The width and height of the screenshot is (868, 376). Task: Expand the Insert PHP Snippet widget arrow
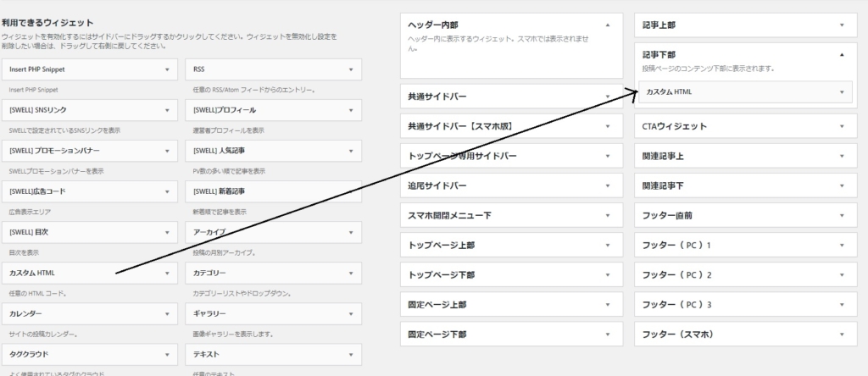pyautogui.click(x=167, y=69)
